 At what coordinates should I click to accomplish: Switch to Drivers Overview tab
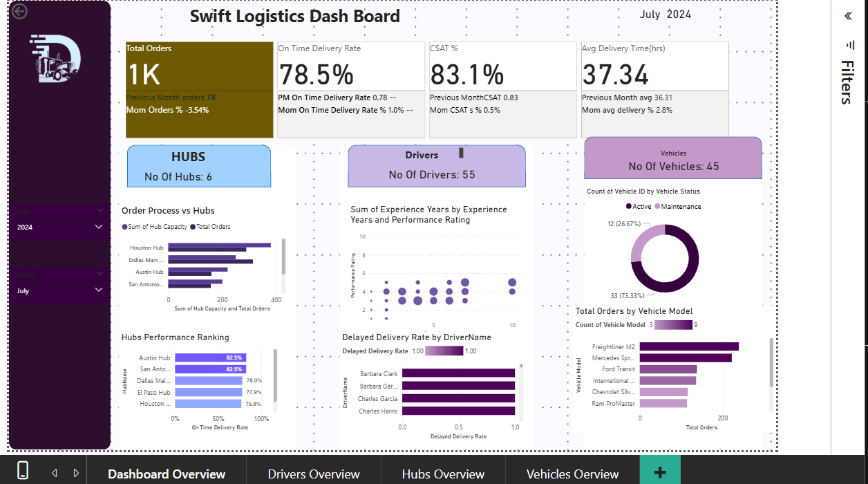click(314, 474)
